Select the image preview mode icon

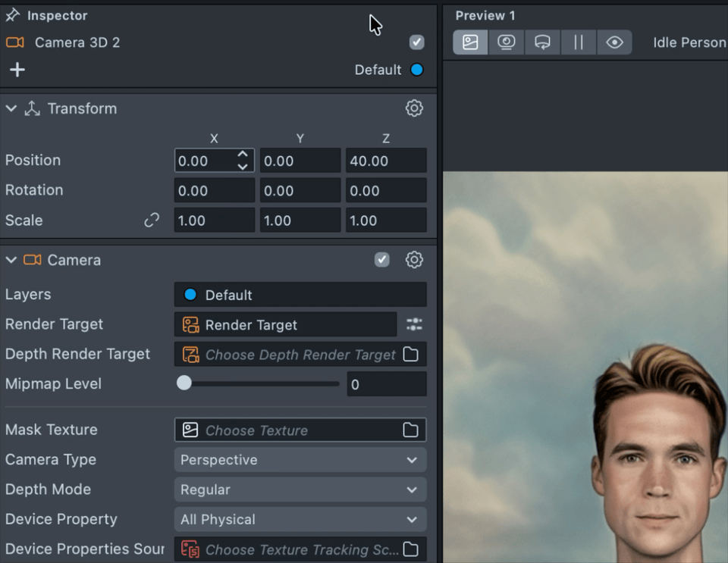[x=470, y=42]
